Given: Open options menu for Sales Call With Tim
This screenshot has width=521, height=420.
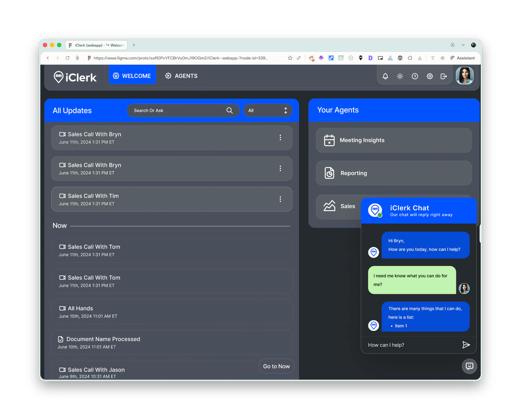Looking at the screenshot, I should pos(280,199).
